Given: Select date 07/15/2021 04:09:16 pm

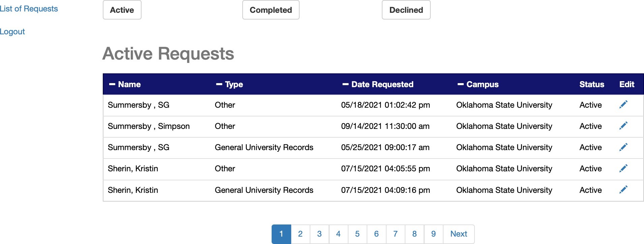Looking at the screenshot, I should pyautogui.click(x=386, y=190).
